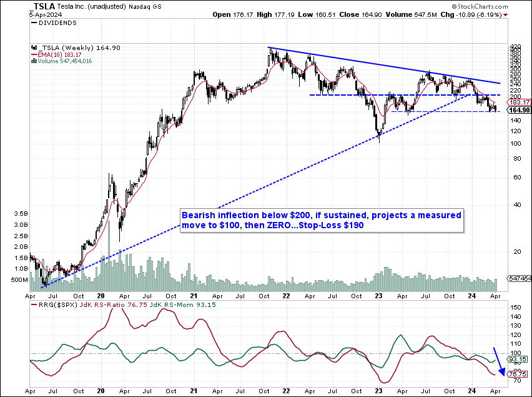Viewport: 532px width, 397px height.
Task: Click the year 24 label on RRG panel axis
Action: [x=472, y=391]
